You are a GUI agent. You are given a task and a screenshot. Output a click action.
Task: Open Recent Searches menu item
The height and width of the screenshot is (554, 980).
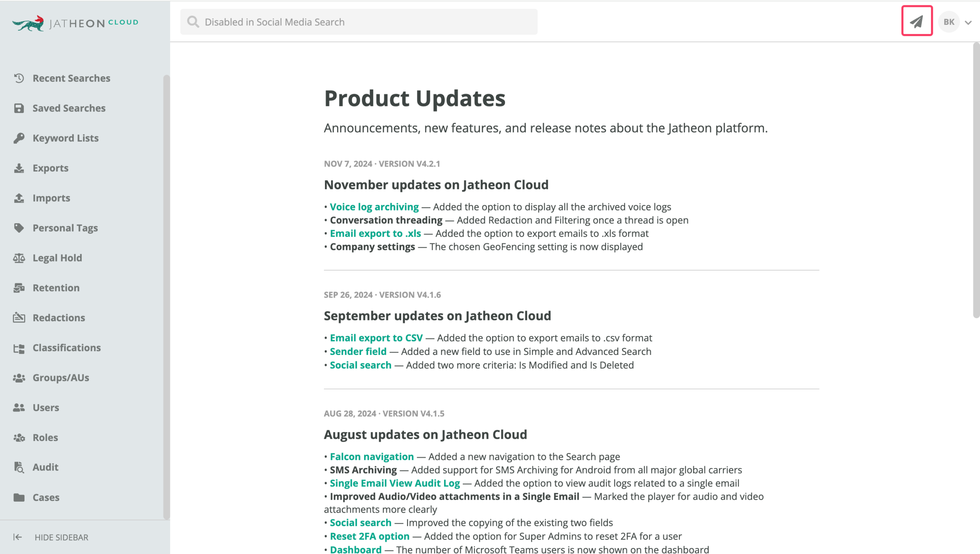tap(71, 78)
